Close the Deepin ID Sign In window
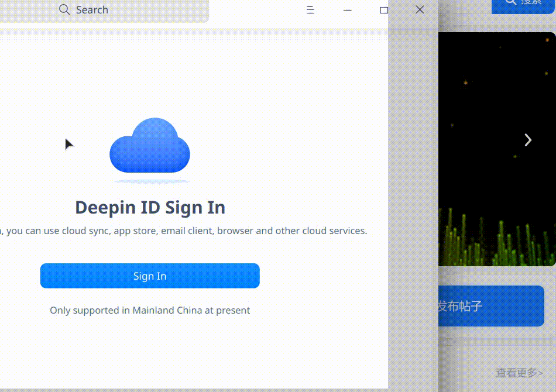 420,9
